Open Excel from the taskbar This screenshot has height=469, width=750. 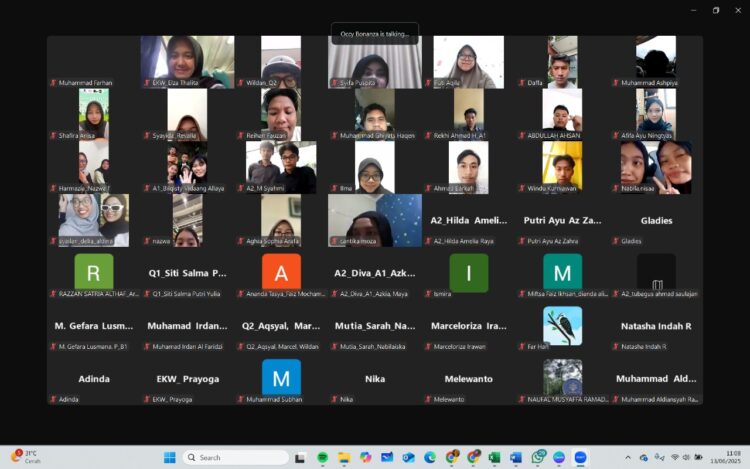tap(494, 457)
